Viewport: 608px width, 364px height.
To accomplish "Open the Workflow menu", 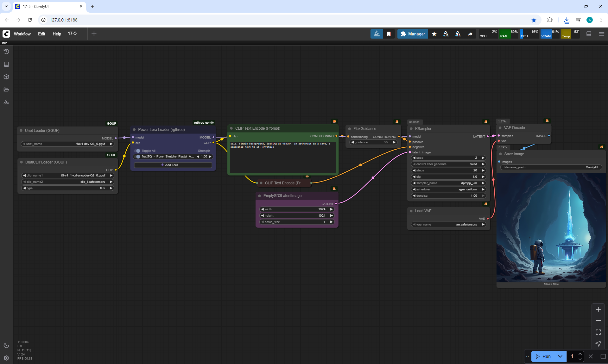I will point(22,34).
